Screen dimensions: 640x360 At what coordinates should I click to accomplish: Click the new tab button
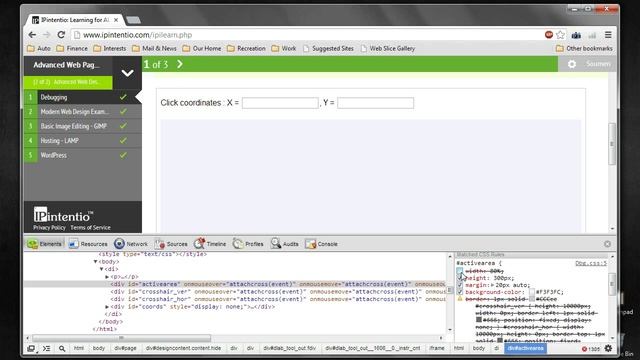(133, 20)
